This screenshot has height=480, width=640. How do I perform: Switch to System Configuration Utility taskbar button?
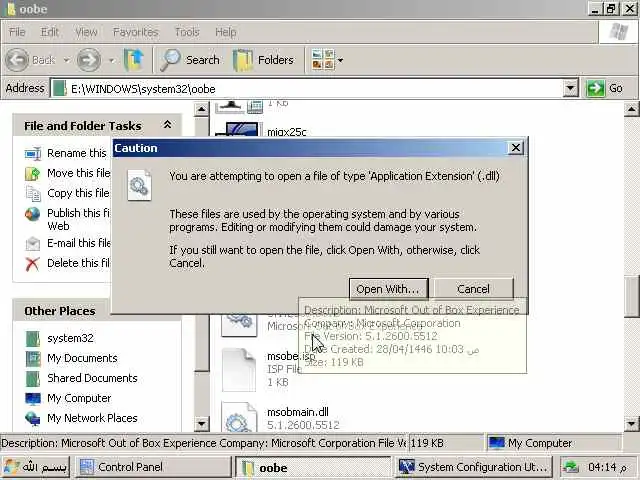coord(473,467)
